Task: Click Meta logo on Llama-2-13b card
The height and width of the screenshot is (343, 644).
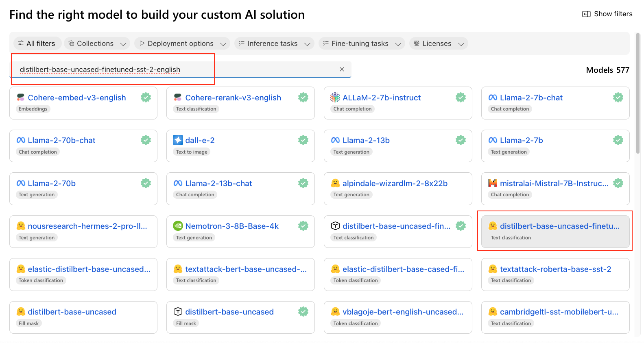Action: coord(335,140)
